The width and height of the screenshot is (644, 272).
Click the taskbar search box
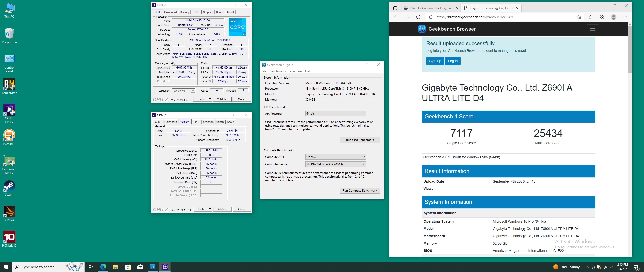[48, 267]
